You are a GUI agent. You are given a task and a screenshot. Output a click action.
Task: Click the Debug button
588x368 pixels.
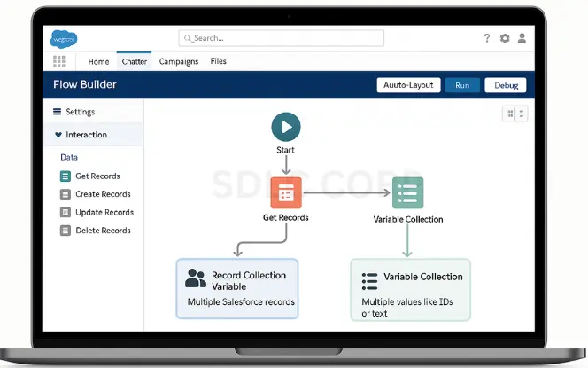pos(506,85)
